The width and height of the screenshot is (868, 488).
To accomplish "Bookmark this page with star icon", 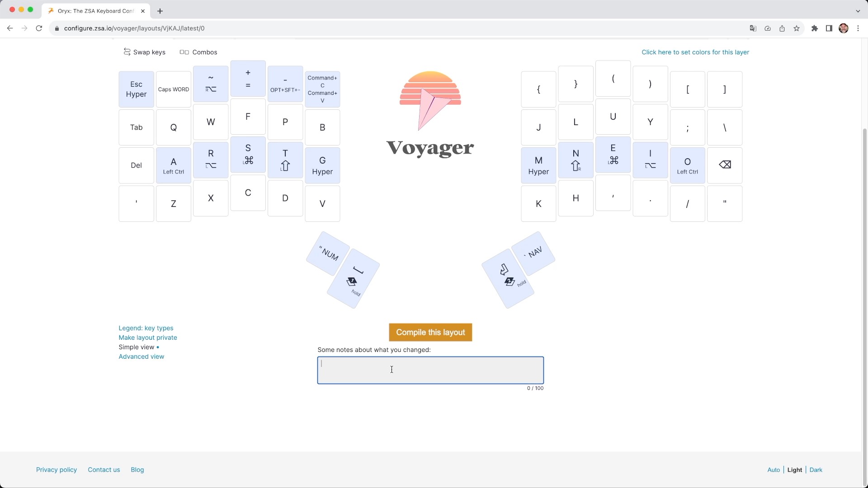I will click(797, 28).
